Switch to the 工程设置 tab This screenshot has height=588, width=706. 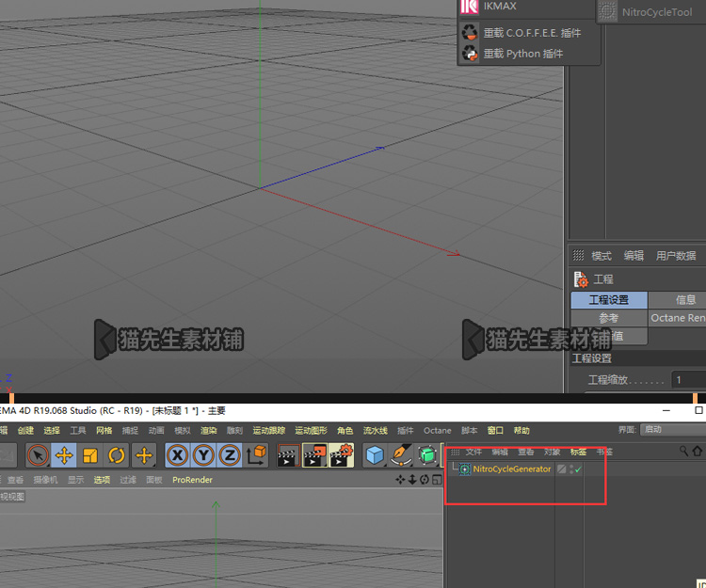click(609, 300)
